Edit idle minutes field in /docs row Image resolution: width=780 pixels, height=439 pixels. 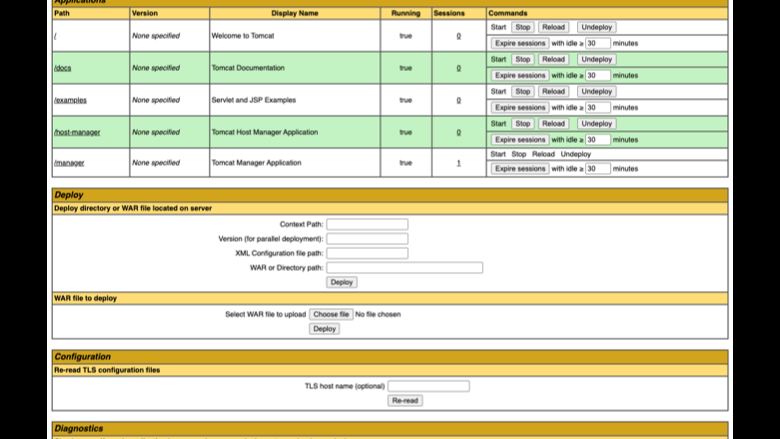[597, 76]
